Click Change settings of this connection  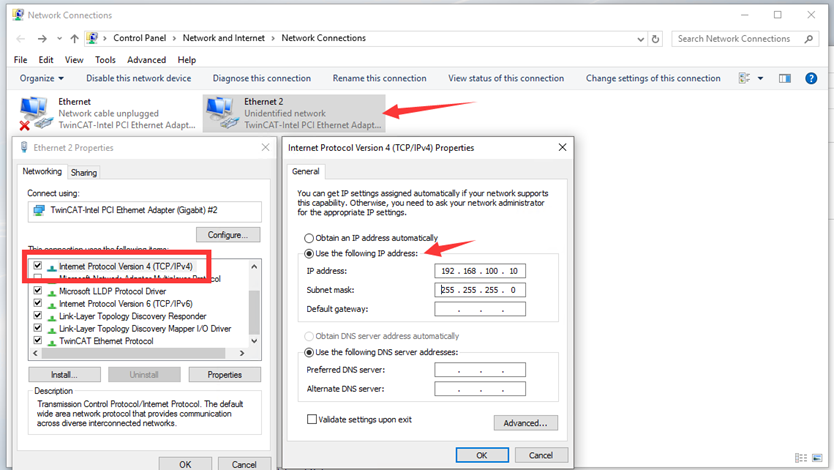[x=653, y=78]
